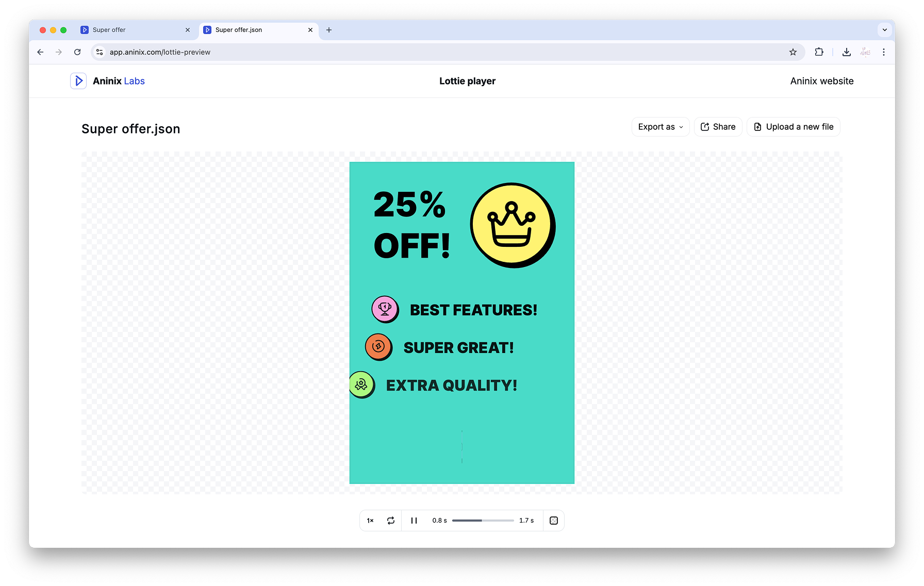Close the Super offer tab
The image size is (924, 586).
pyautogui.click(x=188, y=30)
